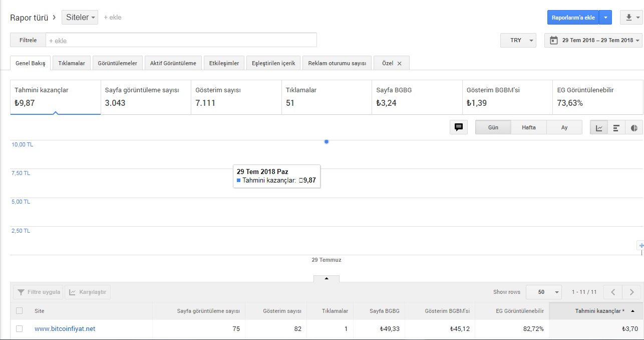
Task: Click the ₺45,12 Gösterim BGBM cell
Action: point(459,329)
